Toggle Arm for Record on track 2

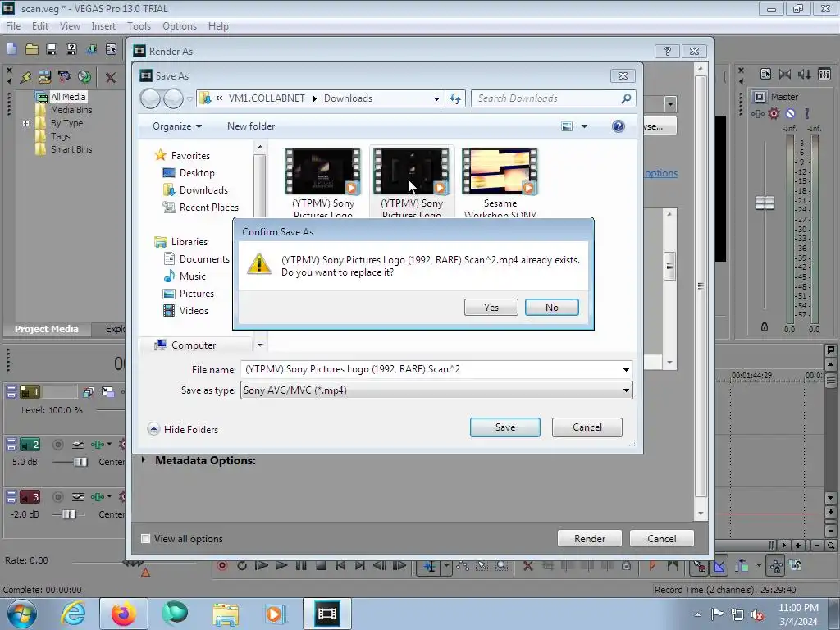point(58,444)
